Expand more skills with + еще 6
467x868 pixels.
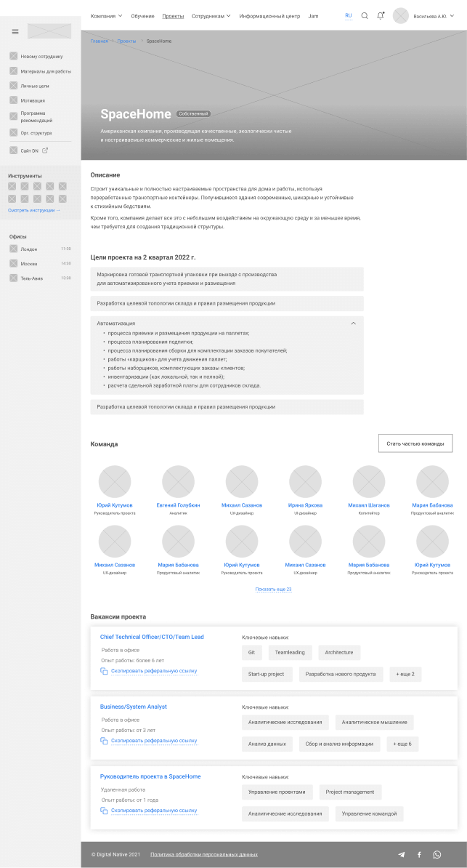(402, 744)
